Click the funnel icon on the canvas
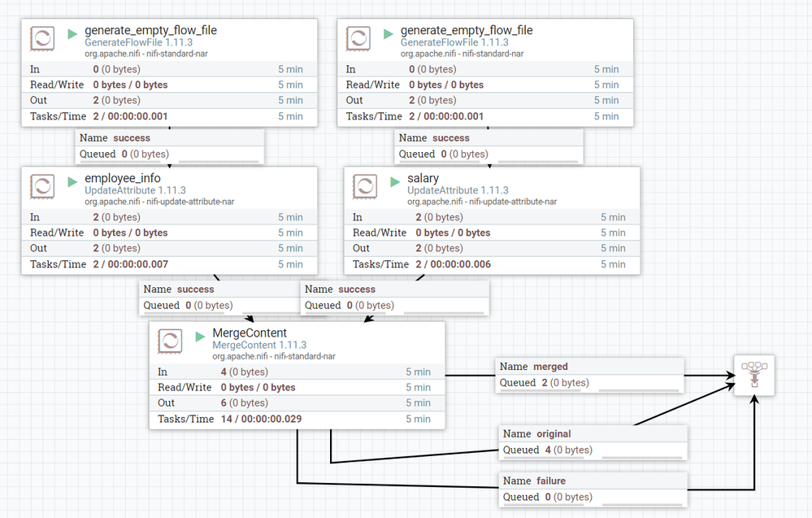This screenshot has height=518, width=812. click(x=754, y=375)
